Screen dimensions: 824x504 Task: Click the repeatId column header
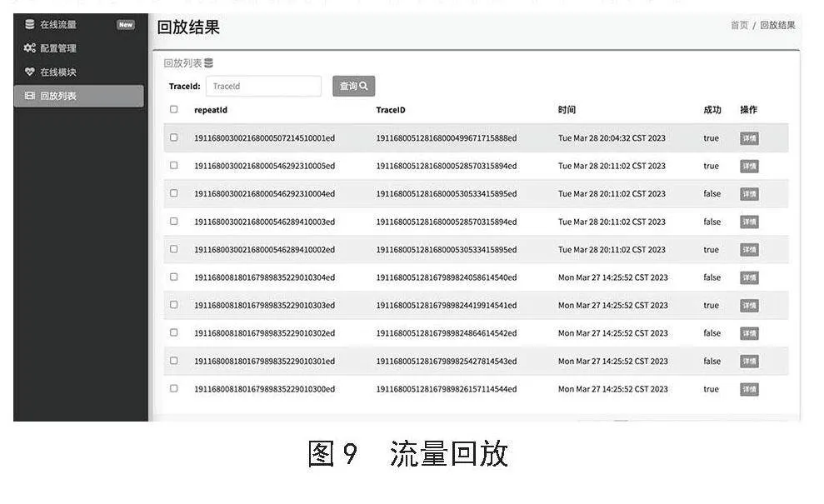211,110
